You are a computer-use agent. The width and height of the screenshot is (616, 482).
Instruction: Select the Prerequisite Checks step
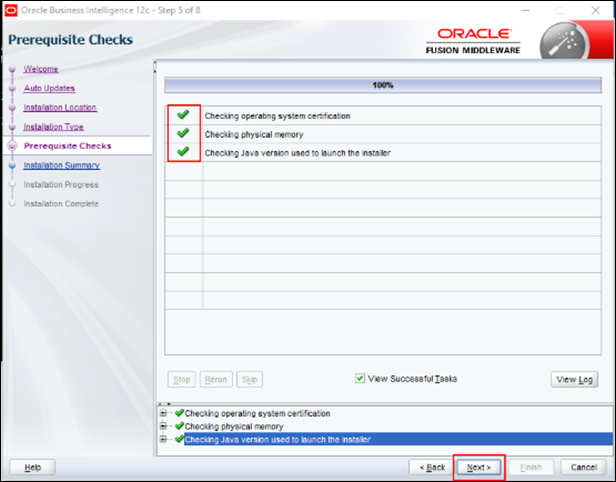68,146
